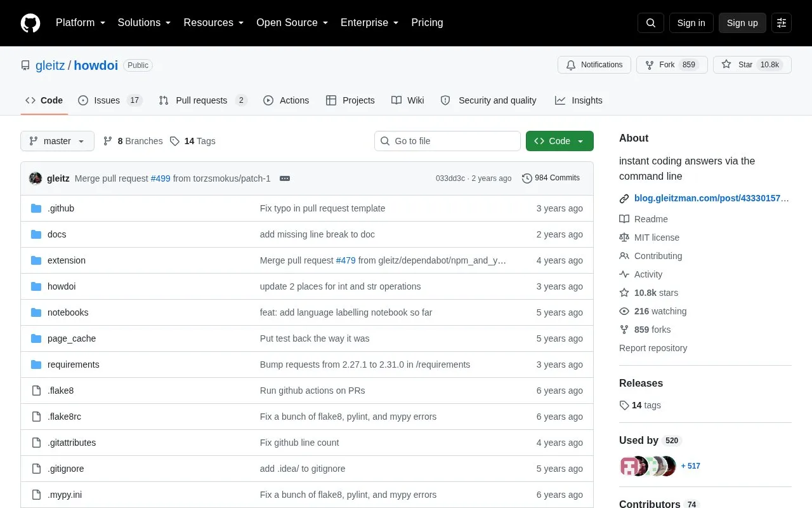
Task: Open the .github folder
Action: tap(61, 208)
